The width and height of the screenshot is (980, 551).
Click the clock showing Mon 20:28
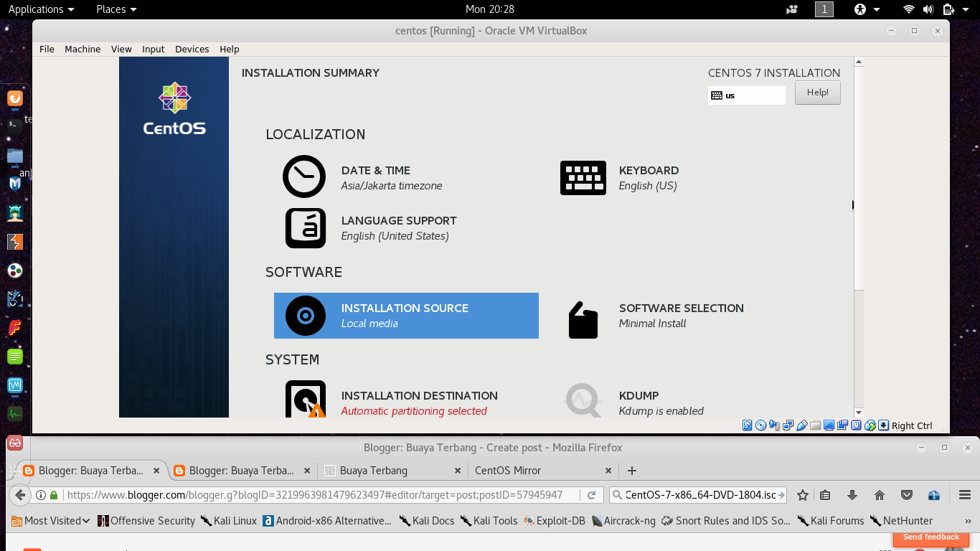[x=490, y=9]
